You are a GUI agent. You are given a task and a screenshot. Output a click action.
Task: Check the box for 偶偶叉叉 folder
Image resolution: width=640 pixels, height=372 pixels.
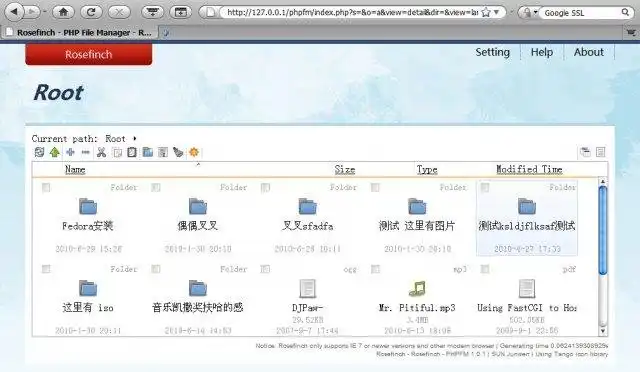point(156,187)
